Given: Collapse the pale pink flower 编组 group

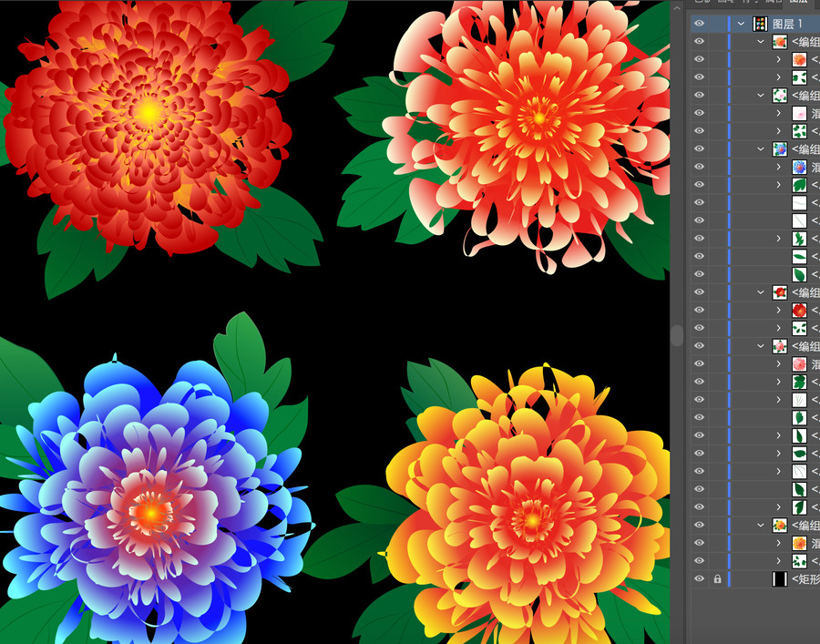Looking at the screenshot, I should tap(761, 95).
